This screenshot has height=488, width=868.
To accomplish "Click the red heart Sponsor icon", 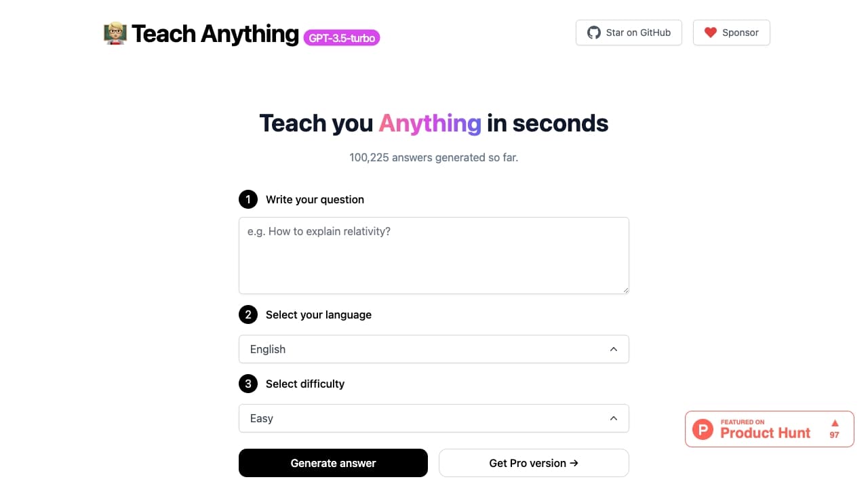I will (710, 32).
